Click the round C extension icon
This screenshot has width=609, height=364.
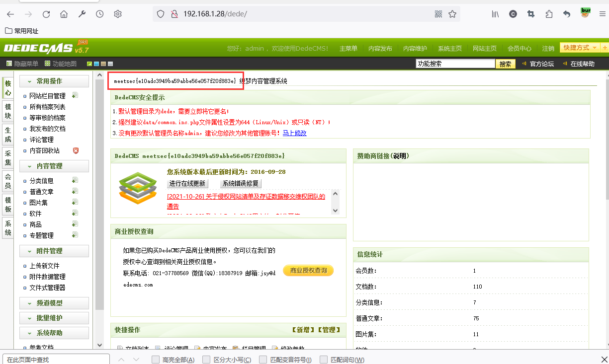pyautogui.click(x=513, y=14)
